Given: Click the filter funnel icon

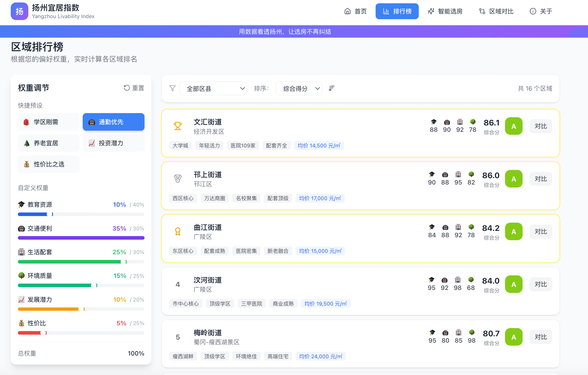Looking at the screenshot, I should pyautogui.click(x=172, y=88).
